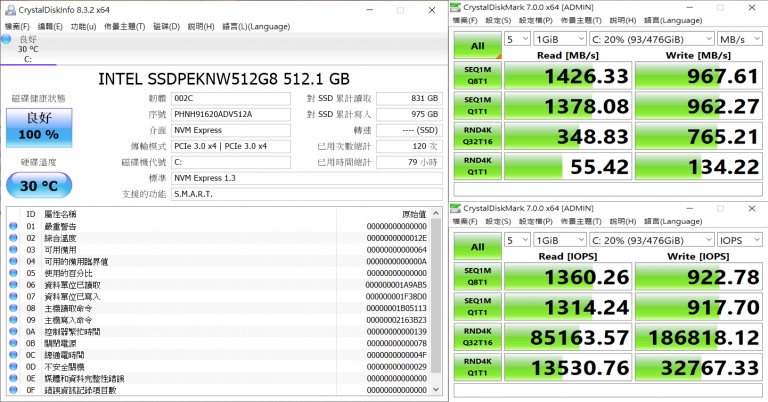
Task: Click the blue status circle of attribute 0A
Action: pyautogui.click(x=13, y=331)
